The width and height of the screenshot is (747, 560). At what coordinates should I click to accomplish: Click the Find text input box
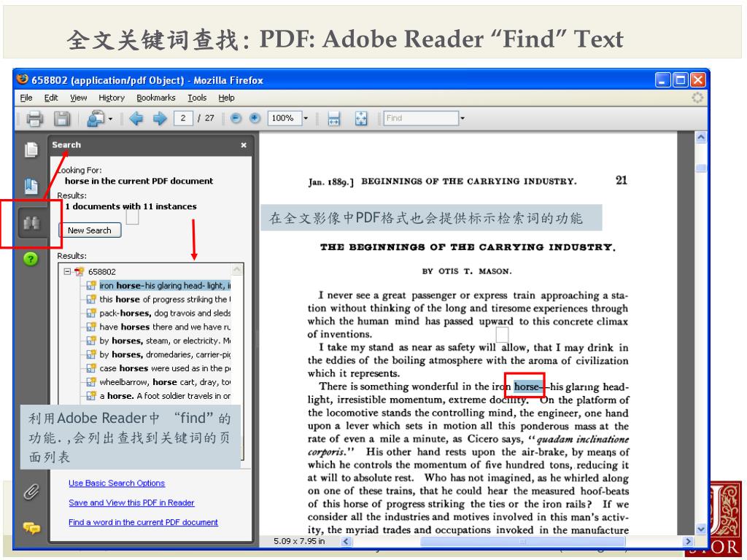421,118
